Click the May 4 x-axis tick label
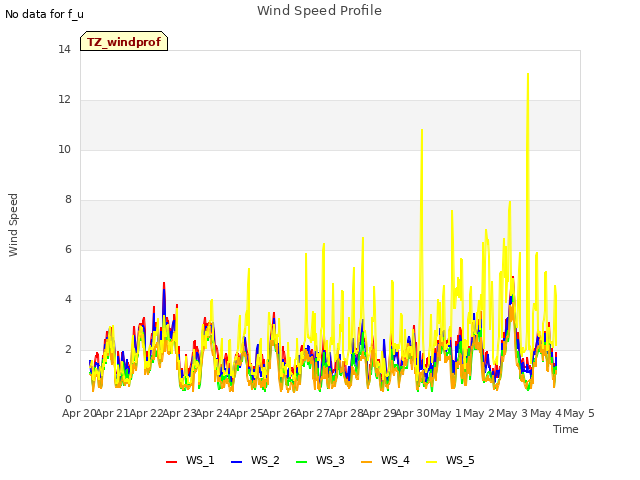This screenshot has width=640, height=480. pos(546,413)
